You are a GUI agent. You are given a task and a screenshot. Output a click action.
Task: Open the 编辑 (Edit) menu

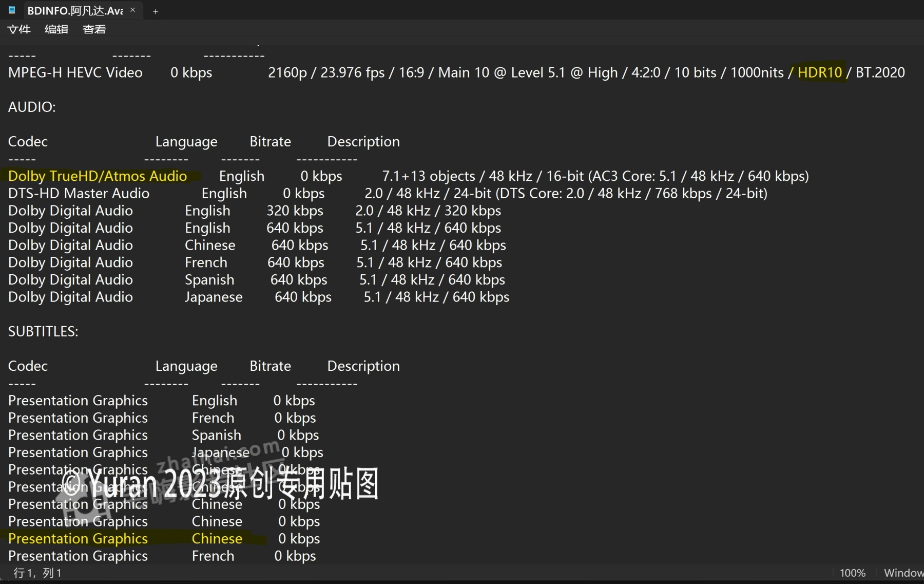pos(56,29)
